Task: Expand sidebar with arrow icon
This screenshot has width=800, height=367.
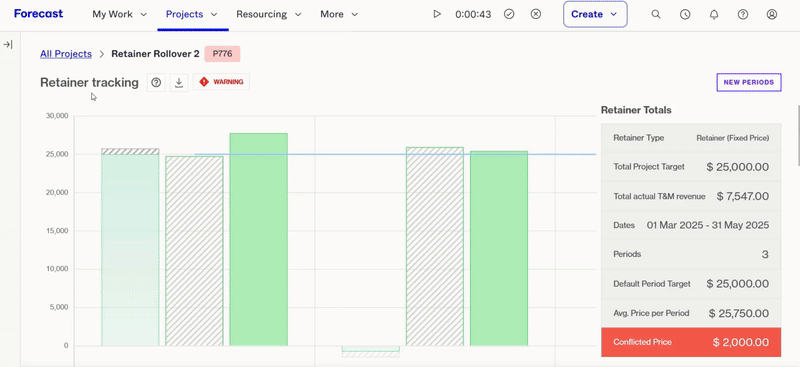Action: point(8,44)
